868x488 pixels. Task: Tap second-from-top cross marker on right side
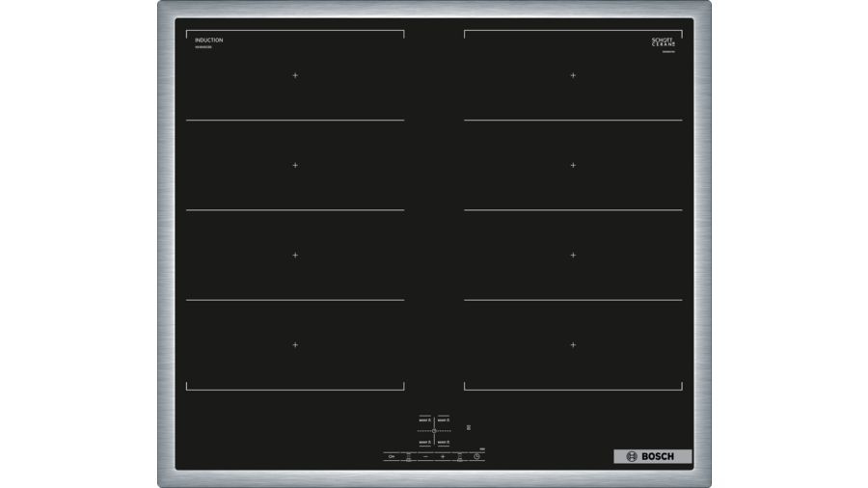click(x=573, y=165)
